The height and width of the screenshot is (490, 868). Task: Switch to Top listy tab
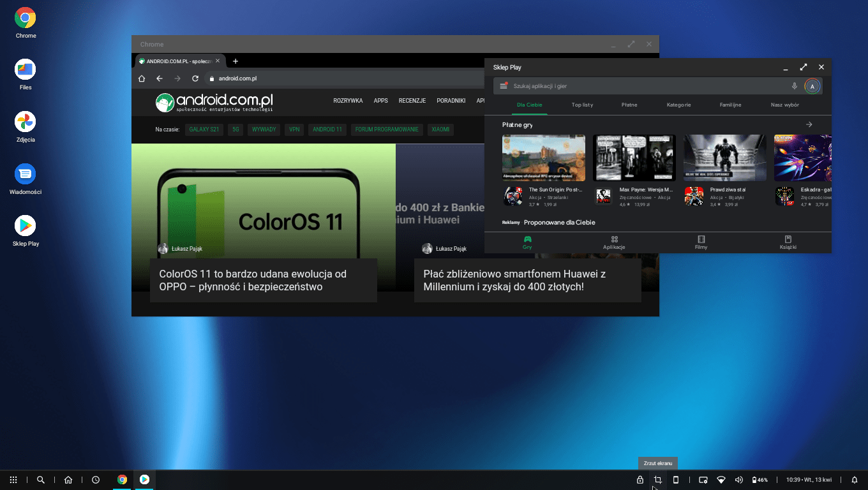(x=582, y=105)
